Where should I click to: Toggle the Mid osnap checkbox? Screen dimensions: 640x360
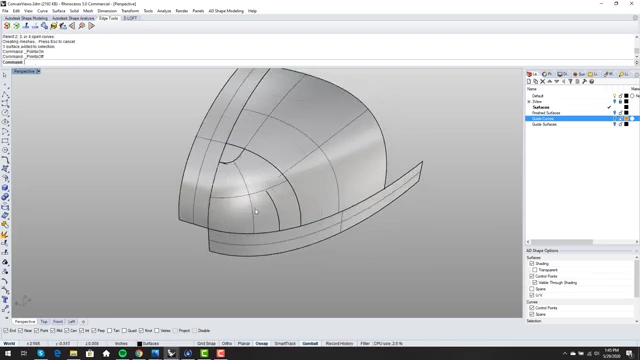pos(53,331)
